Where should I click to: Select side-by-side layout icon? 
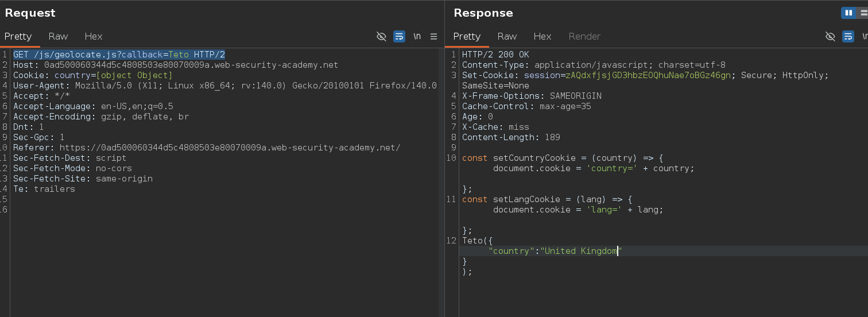[x=848, y=13]
